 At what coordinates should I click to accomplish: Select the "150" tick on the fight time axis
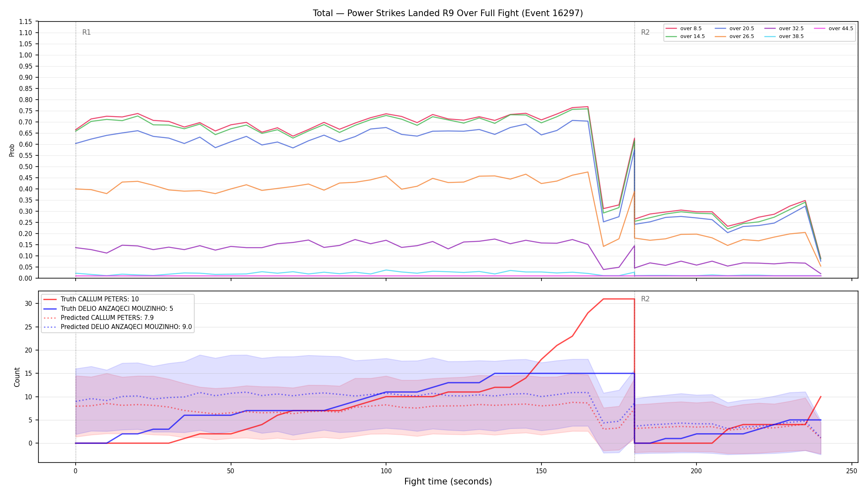coord(541,470)
